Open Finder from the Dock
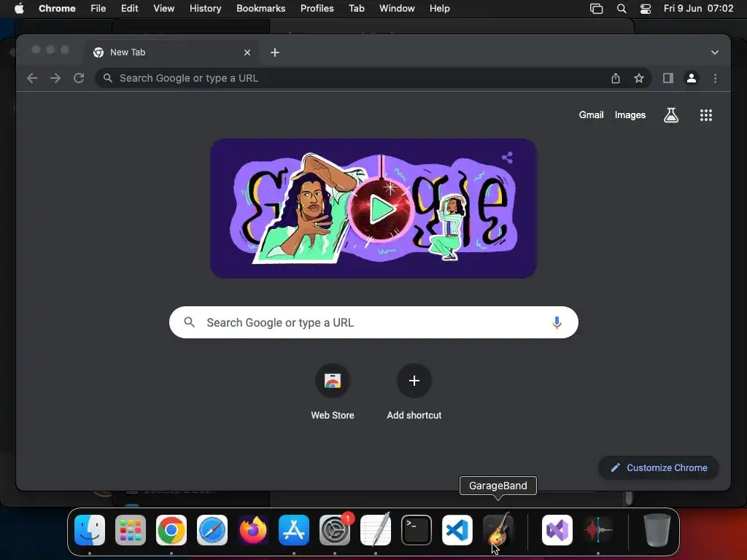The height and width of the screenshot is (560, 747). (x=90, y=530)
